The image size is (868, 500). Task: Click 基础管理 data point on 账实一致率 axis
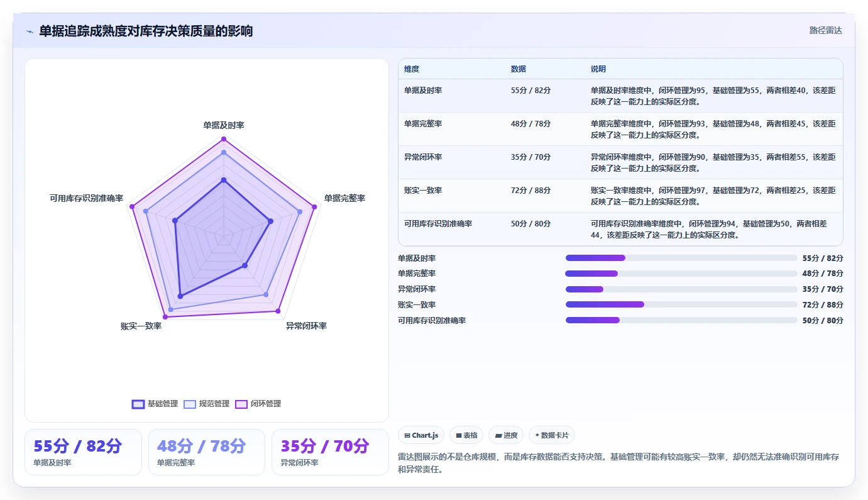(180, 296)
